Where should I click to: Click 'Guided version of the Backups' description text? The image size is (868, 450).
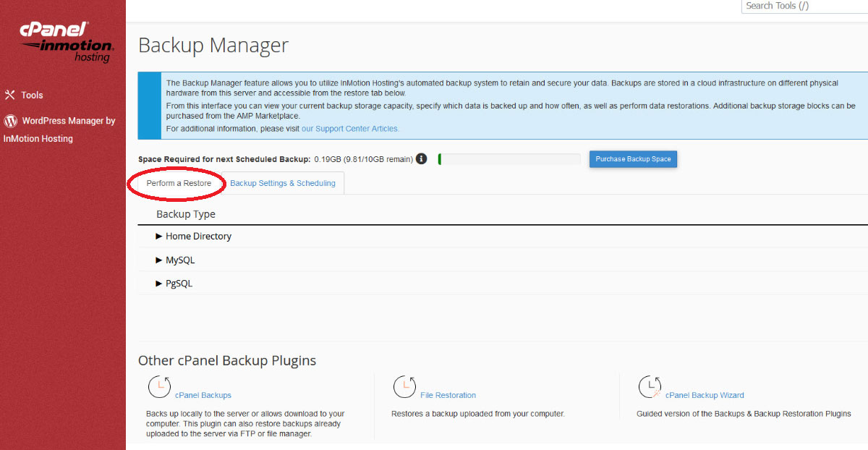744,414
